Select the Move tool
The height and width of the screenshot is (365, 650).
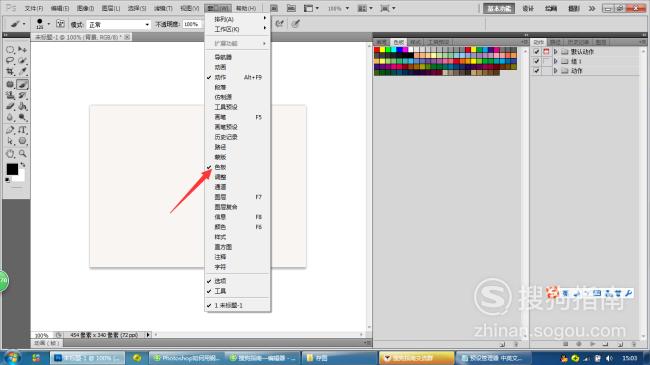click(22, 50)
